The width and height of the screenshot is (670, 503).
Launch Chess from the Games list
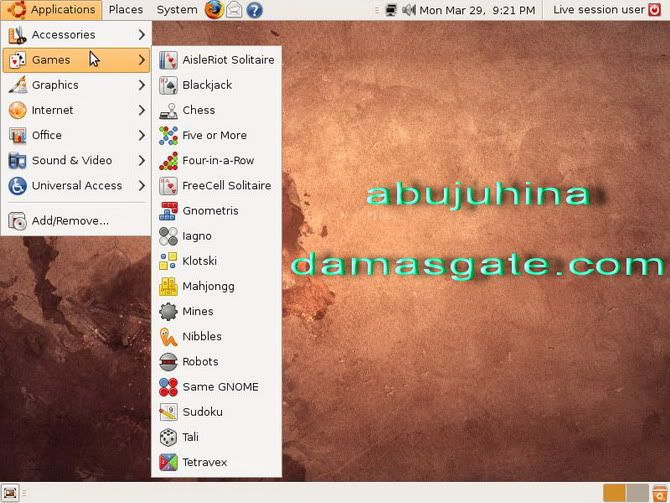(217, 111)
